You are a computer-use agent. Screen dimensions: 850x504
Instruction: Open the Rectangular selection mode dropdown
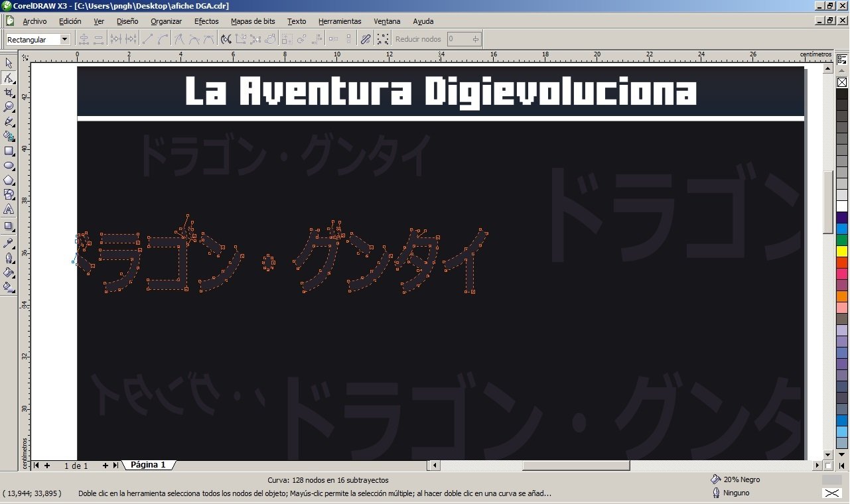64,39
